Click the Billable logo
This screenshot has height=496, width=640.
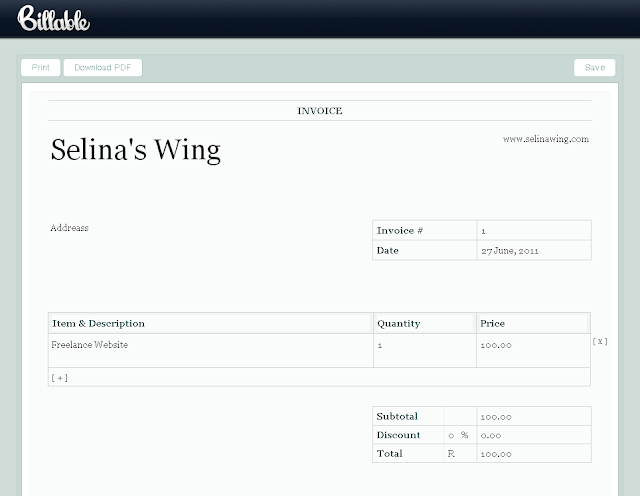(53, 18)
